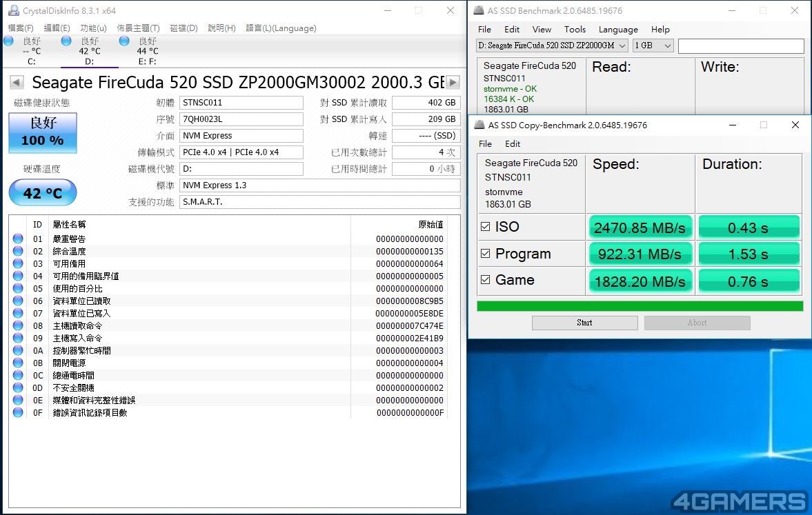Click the Start button in Copy-Benchmark
This screenshot has height=515, width=812.
click(x=584, y=323)
